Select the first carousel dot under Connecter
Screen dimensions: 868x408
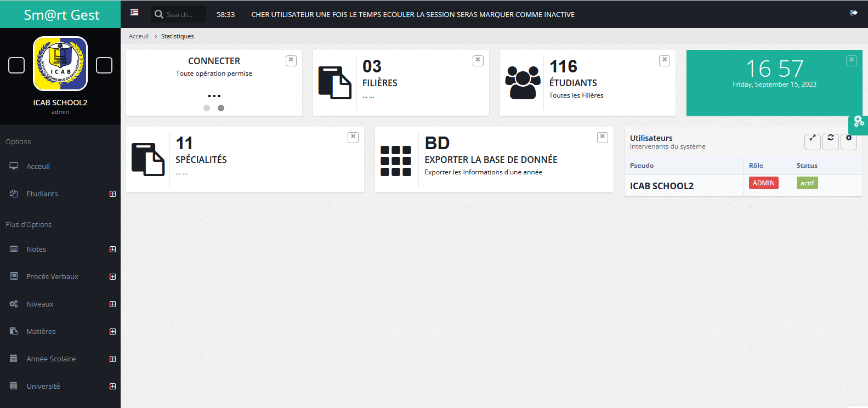coord(207,108)
